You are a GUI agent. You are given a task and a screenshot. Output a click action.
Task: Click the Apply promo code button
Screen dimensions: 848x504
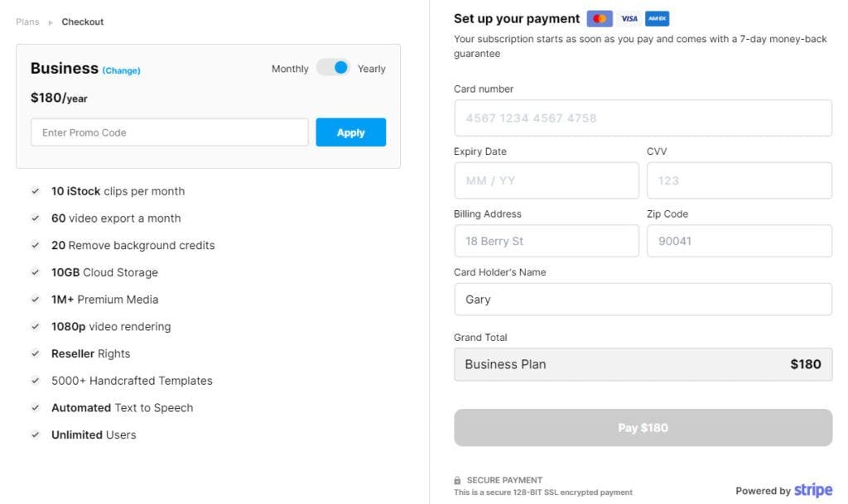(350, 132)
